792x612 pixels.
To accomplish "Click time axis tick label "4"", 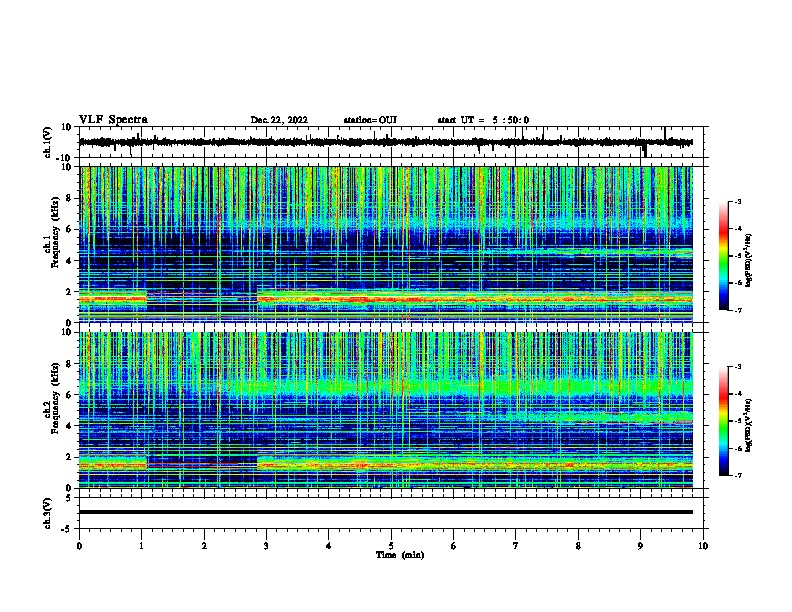I will pos(329,546).
